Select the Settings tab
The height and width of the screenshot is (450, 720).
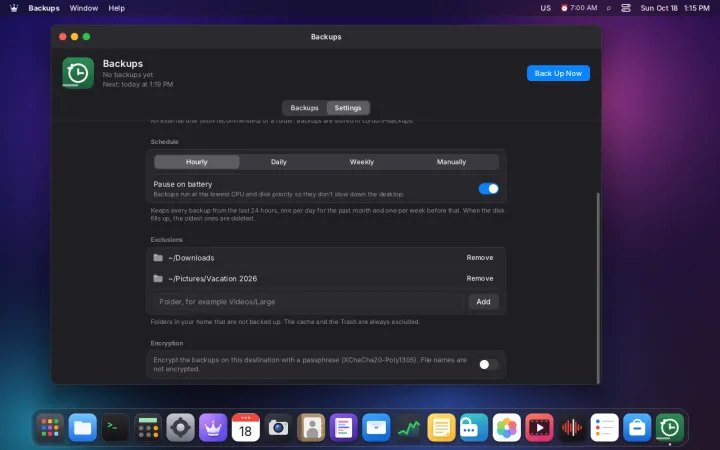tap(348, 108)
